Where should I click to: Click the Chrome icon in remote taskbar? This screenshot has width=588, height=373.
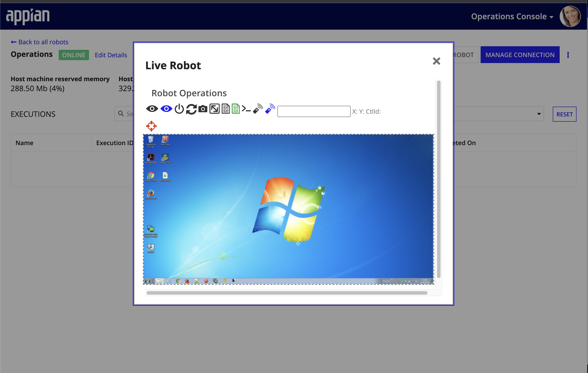[178, 281]
